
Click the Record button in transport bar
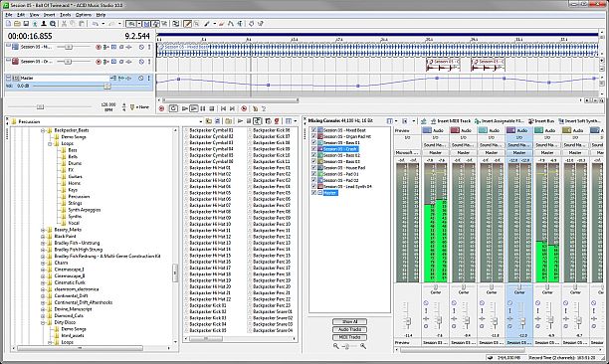click(161, 108)
